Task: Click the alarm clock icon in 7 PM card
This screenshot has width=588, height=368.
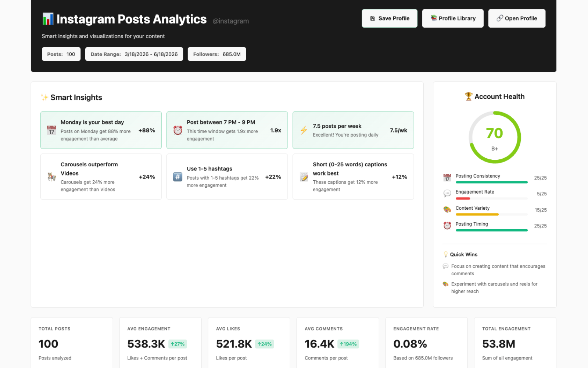Action: click(178, 130)
